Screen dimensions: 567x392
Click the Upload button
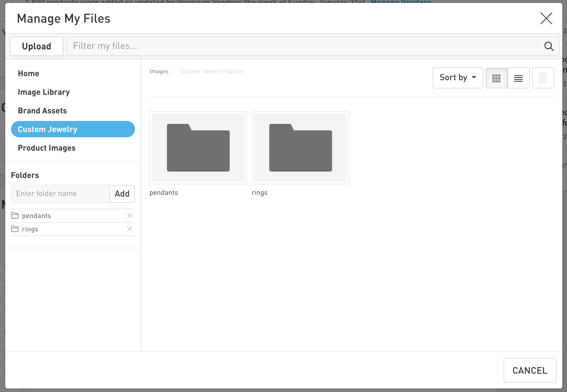click(37, 46)
